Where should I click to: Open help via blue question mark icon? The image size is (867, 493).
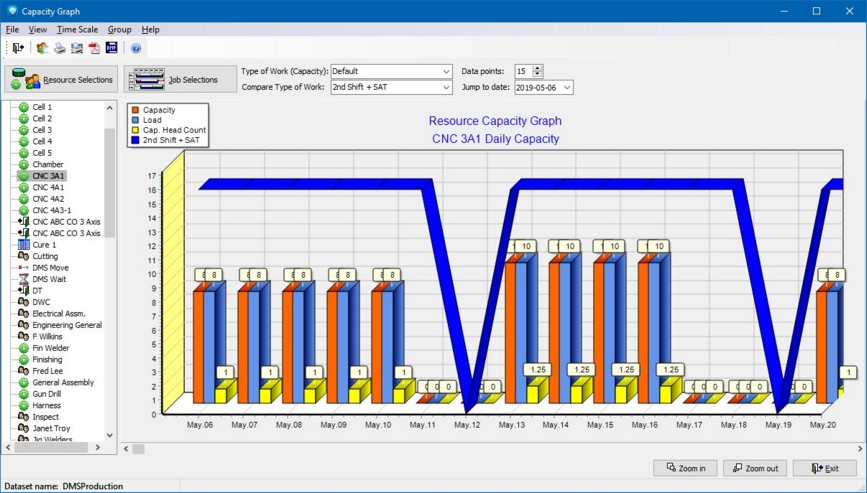(136, 48)
